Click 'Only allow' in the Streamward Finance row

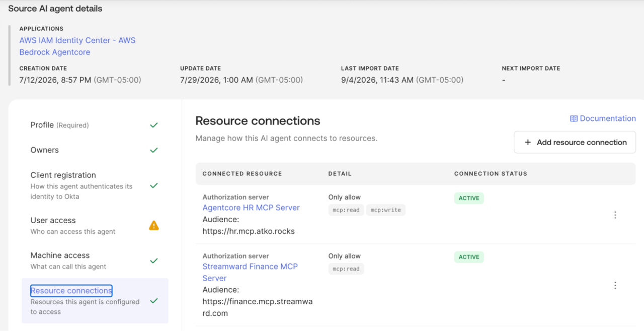click(345, 256)
